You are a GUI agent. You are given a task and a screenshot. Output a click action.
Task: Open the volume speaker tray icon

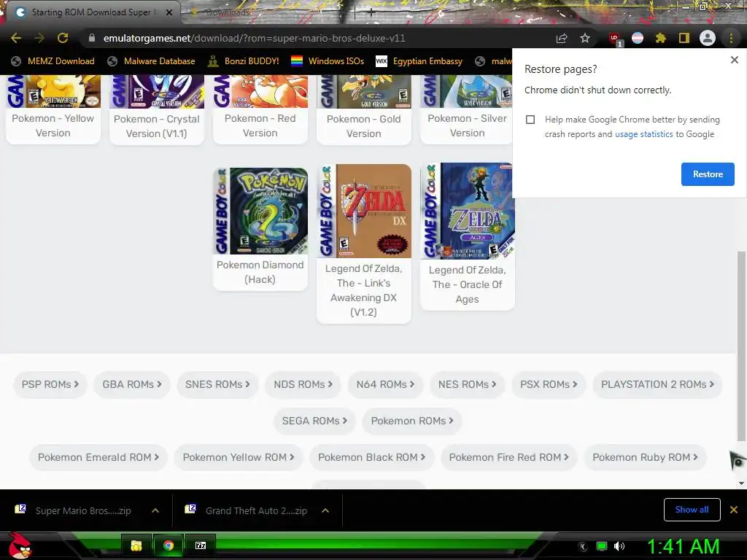pyautogui.click(x=619, y=546)
